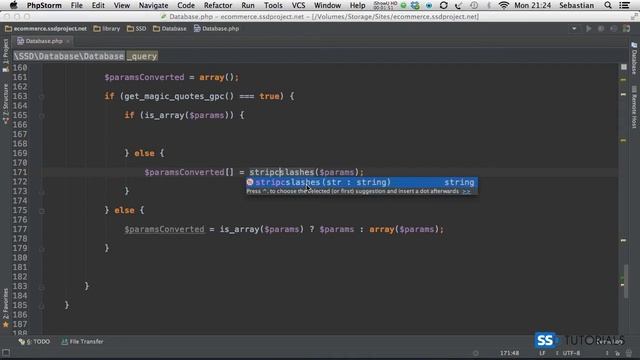Open the Apple menu
The width and height of the screenshot is (640, 360).
tap(13, 5)
